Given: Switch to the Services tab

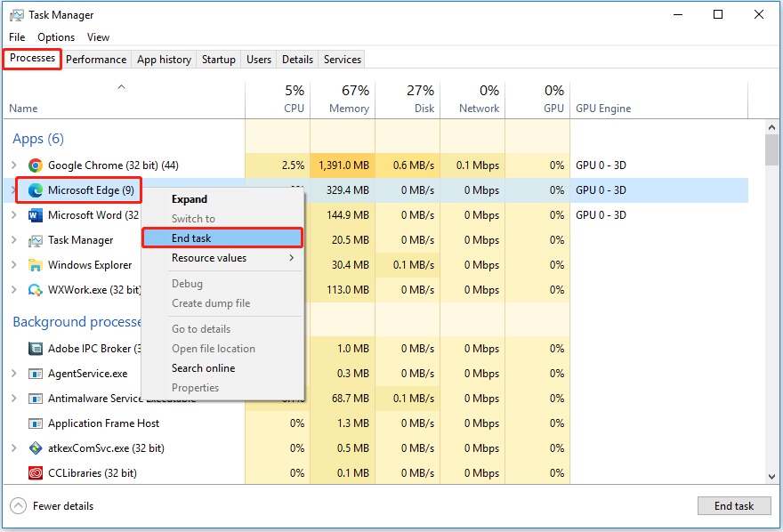Looking at the screenshot, I should pos(342,60).
